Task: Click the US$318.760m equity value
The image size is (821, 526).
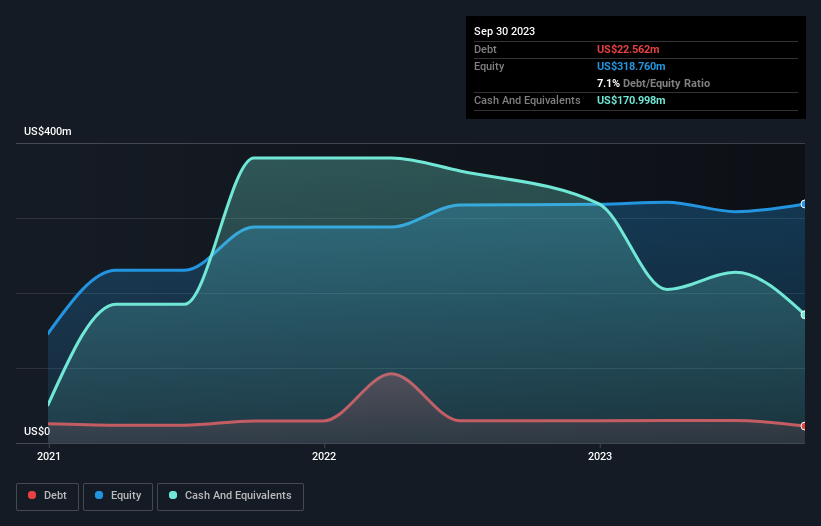Action: [631, 66]
